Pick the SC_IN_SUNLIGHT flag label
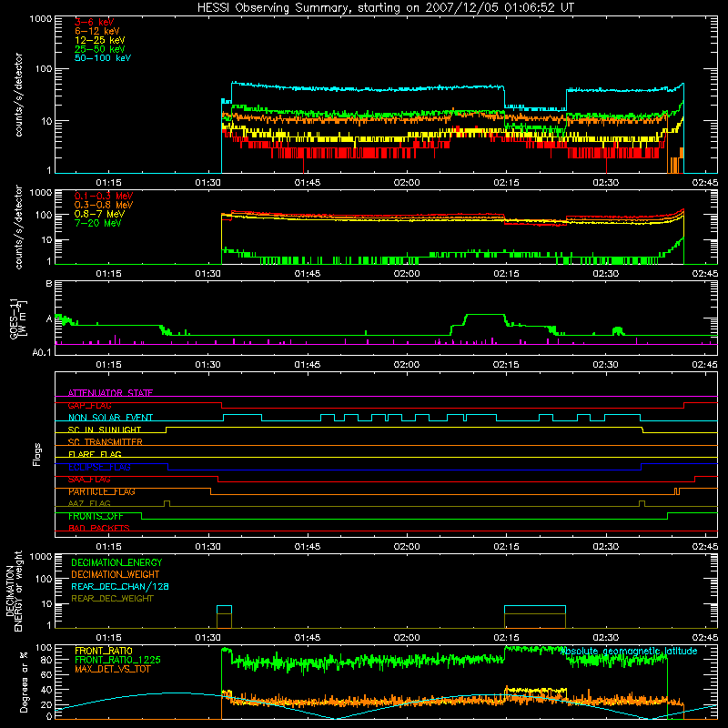728x728 pixels. point(105,430)
